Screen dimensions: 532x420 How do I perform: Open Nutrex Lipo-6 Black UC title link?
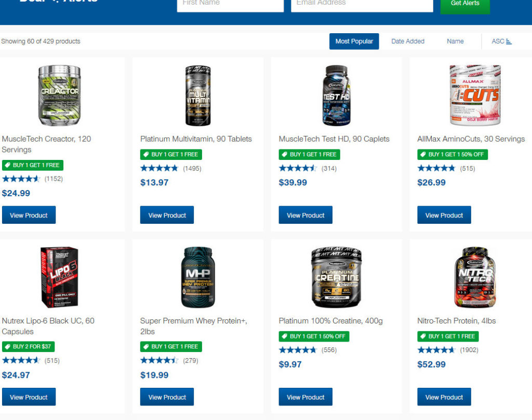pos(48,326)
